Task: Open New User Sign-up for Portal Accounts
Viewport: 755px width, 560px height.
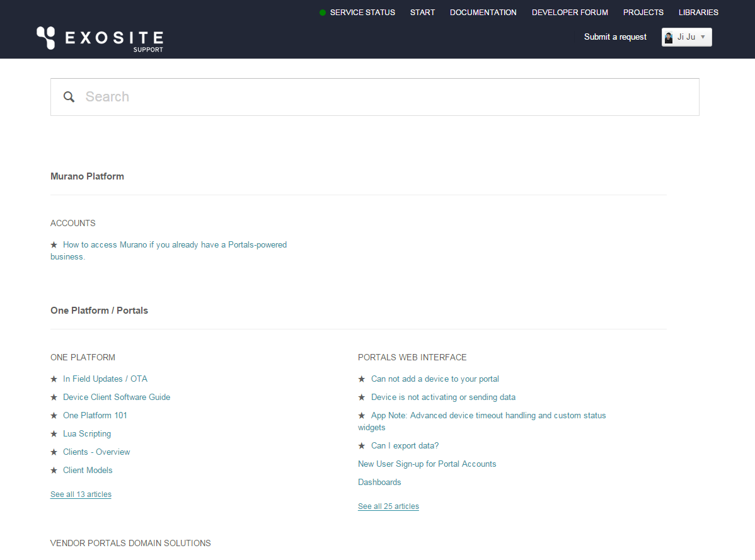Action: (427, 464)
